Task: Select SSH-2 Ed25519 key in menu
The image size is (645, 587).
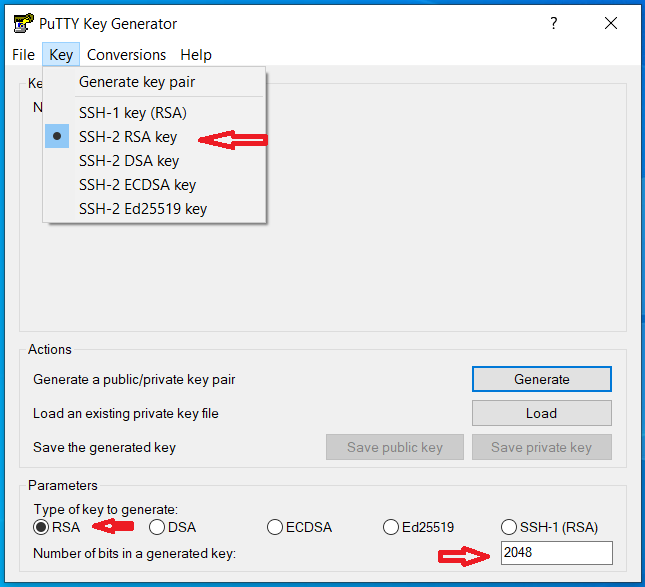Action: (142, 209)
